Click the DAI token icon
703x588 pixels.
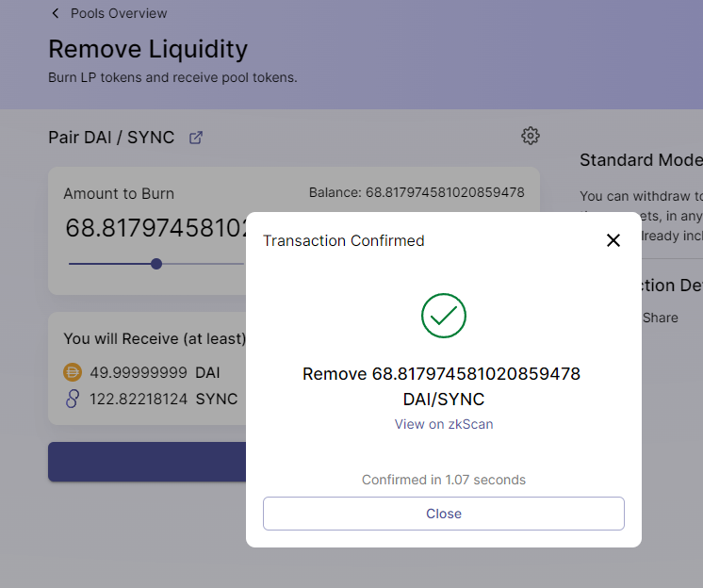coord(73,372)
